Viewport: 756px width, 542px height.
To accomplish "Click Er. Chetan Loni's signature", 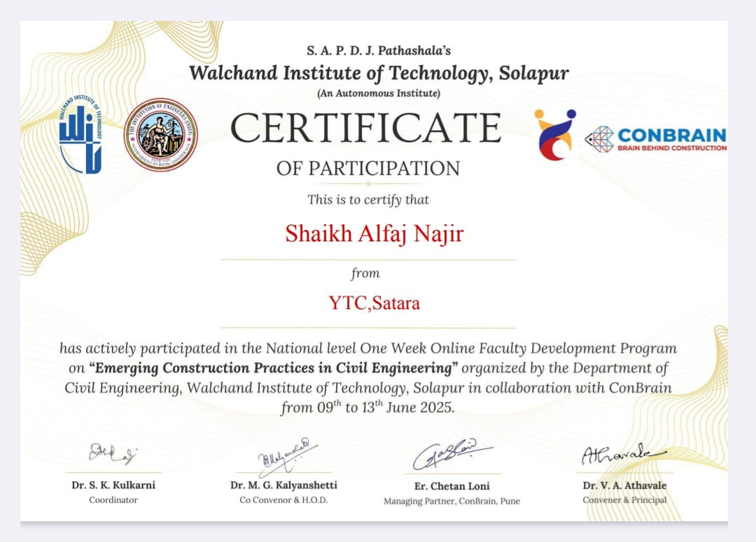I will click(x=452, y=455).
